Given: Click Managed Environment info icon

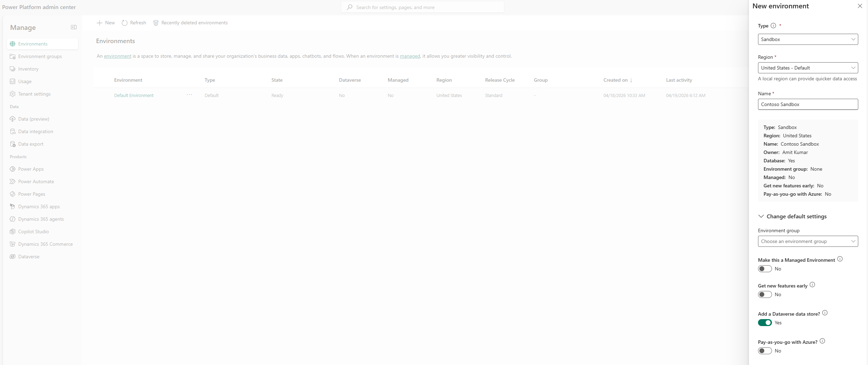Looking at the screenshot, I should (x=840, y=259).
